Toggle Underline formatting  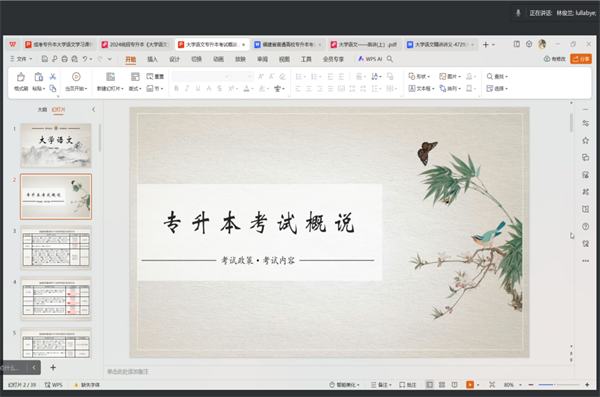tap(198, 88)
